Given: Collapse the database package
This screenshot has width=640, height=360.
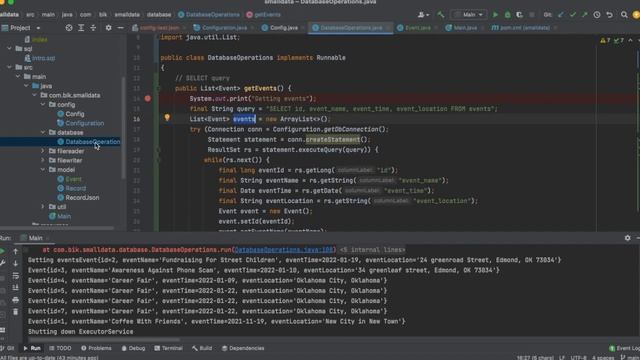Looking at the screenshot, I should (43, 132).
